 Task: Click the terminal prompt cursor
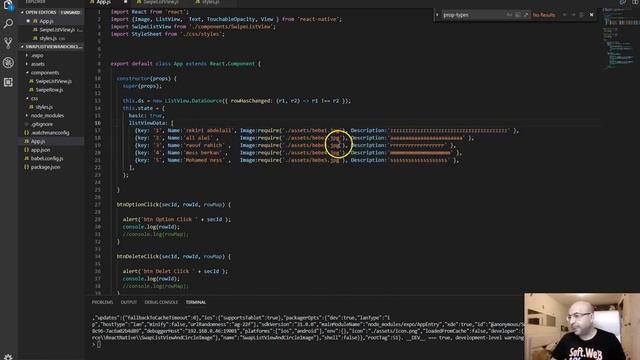98,345
